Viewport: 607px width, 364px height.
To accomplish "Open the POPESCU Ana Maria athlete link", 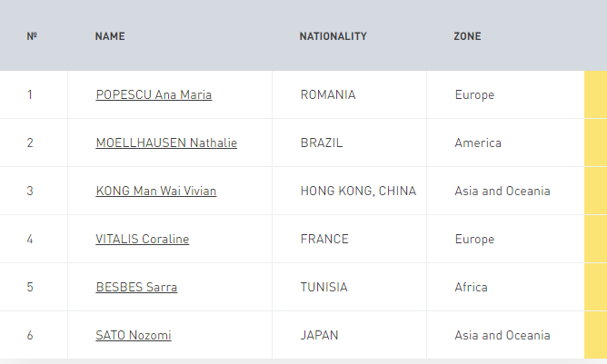I will [x=154, y=94].
